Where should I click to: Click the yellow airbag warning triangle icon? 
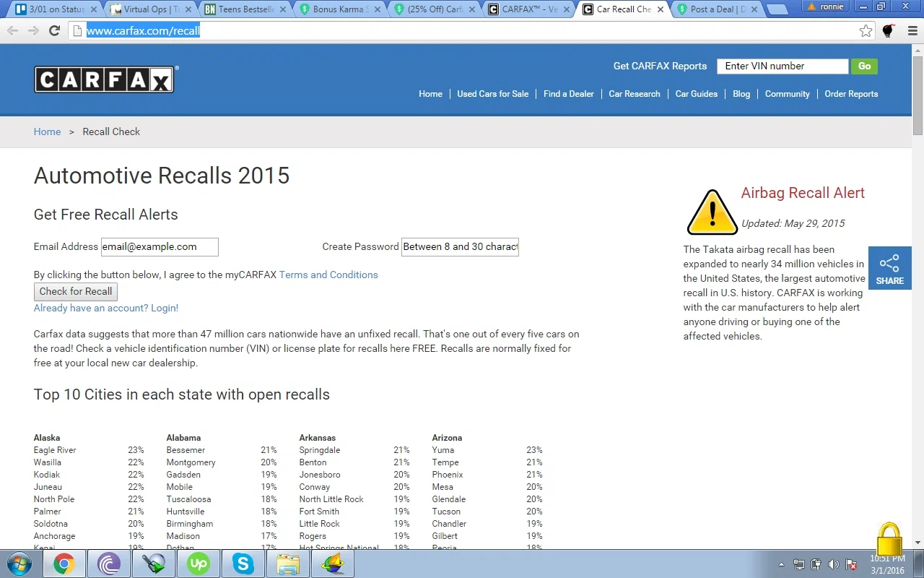712,212
